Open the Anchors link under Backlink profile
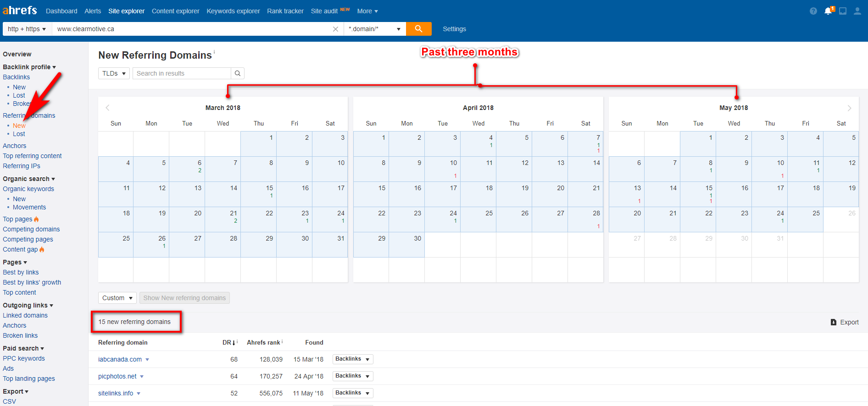868x406 pixels. click(15, 146)
